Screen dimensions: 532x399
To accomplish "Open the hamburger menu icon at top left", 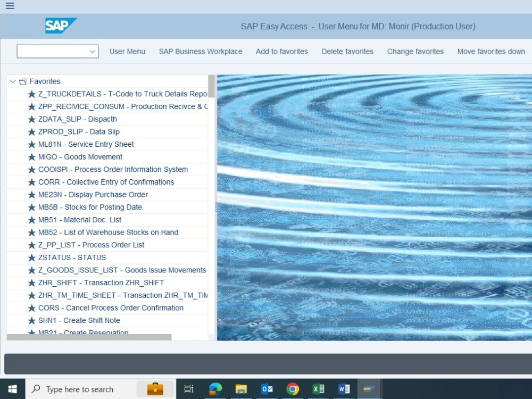I will 9,6.
